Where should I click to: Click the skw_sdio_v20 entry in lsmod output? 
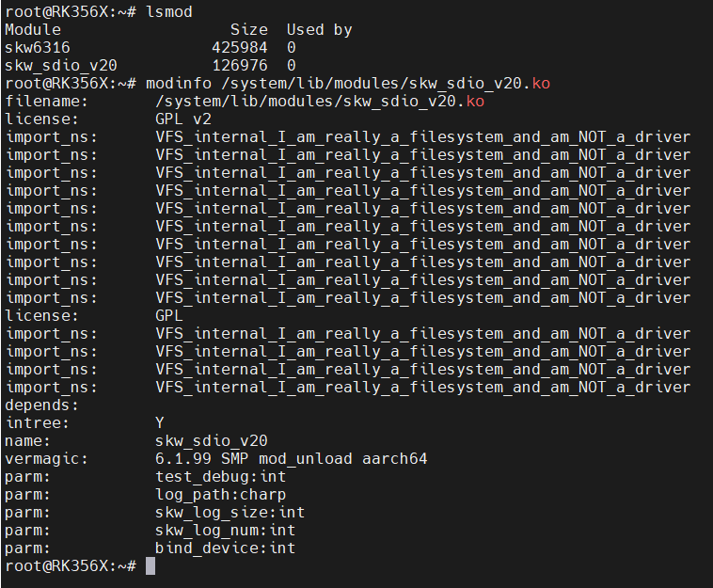coord(61,66)
